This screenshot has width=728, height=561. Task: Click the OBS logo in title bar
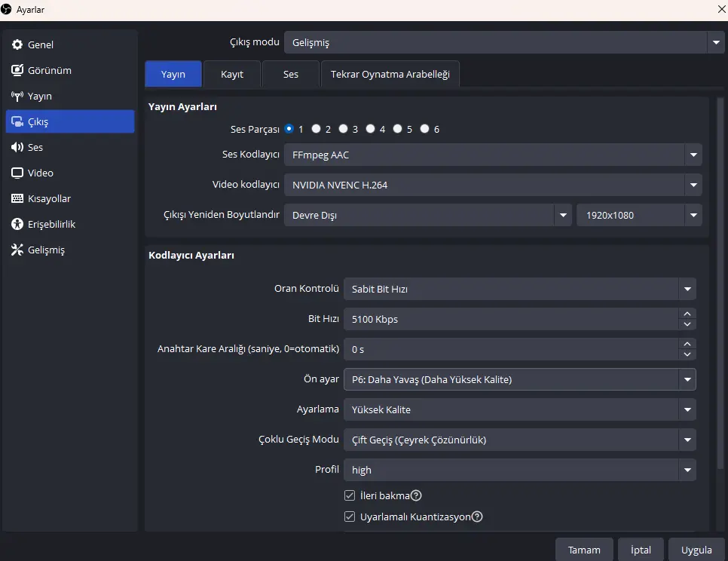6,9
